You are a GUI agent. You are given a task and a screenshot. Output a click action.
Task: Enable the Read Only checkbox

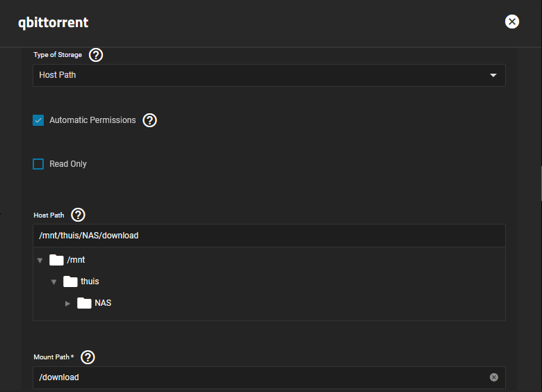coord(38,164)
